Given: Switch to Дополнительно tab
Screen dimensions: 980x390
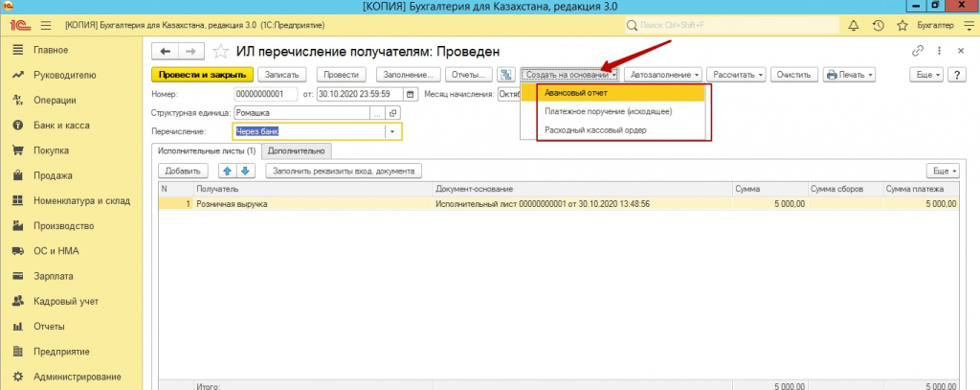Looking at the screenshot, I should pyautogui.click(x=297, y=150).
